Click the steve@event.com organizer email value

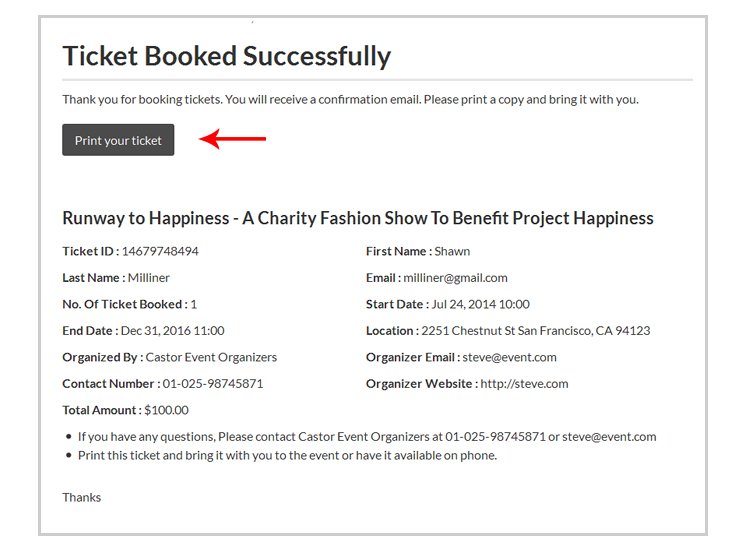pos(509,357)
